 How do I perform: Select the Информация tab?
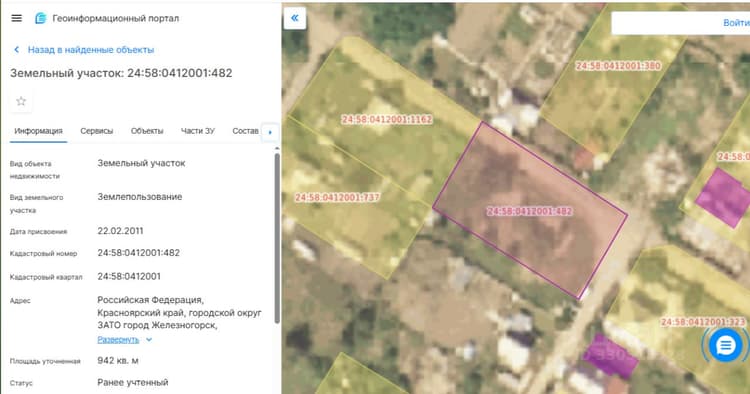coord(38,131)
